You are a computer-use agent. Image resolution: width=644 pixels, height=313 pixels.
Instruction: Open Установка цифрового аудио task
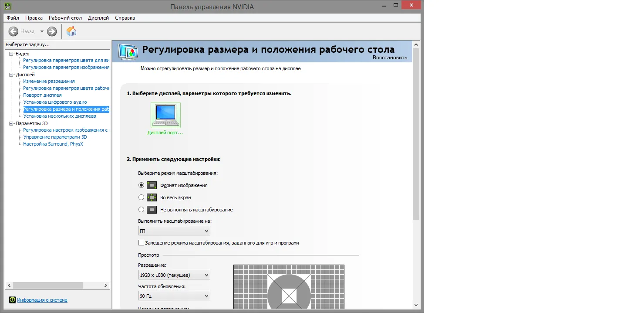55,102
